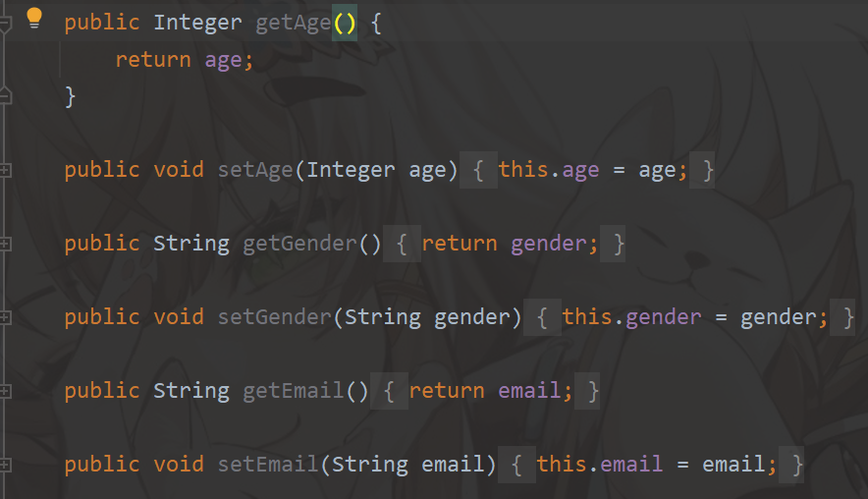Screen dimensions: 868x499
Task: Click the Integer return type of getAge
Action: click(x=197, y=24)
